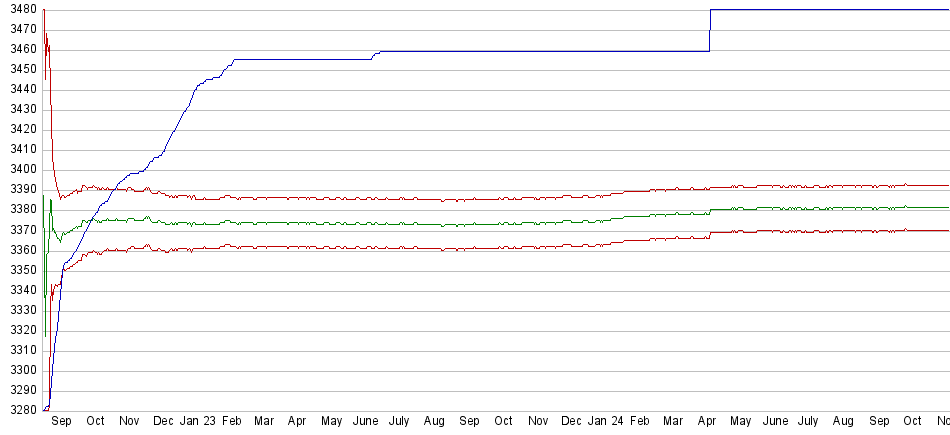This screenshot has height=435, width=950.
Task: Click the first "June" label on the x-axis
Action: [x=366, y=422]
